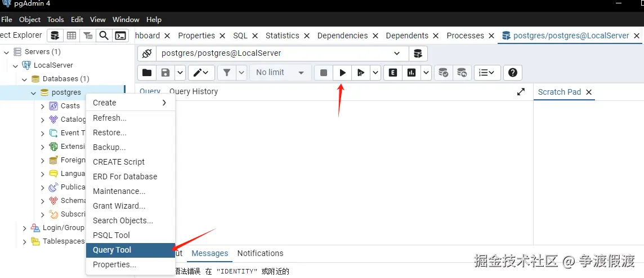Click the Commit transaction icon

pos(443,73)
